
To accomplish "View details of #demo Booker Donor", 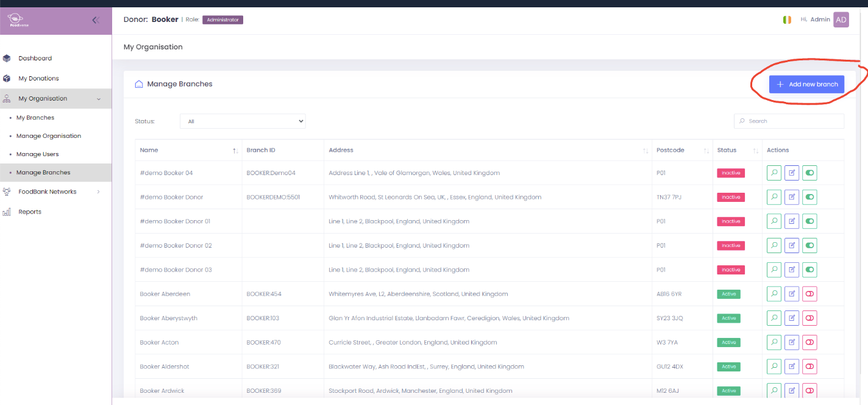I will point(774,197).
